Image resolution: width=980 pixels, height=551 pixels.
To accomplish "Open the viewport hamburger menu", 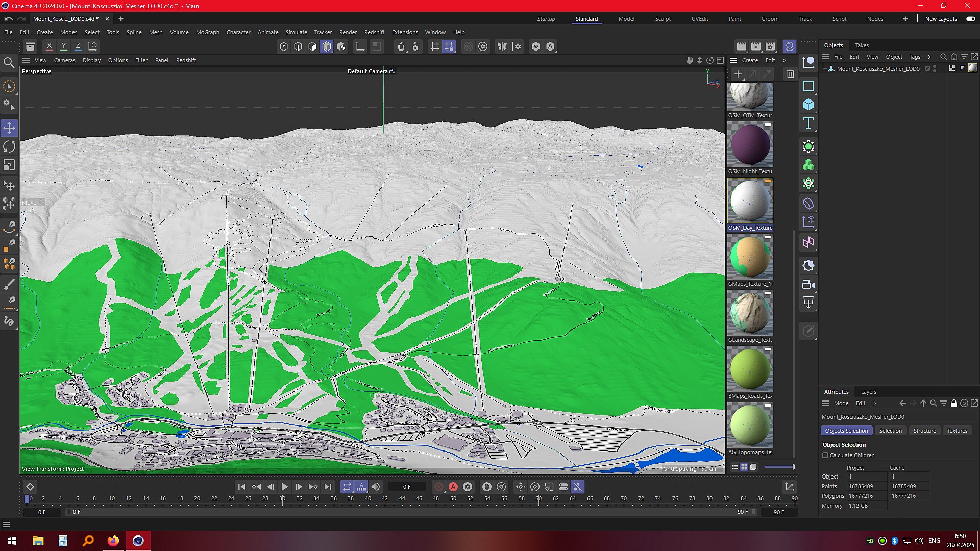I will pyautogui.click(x=26, y=60).
